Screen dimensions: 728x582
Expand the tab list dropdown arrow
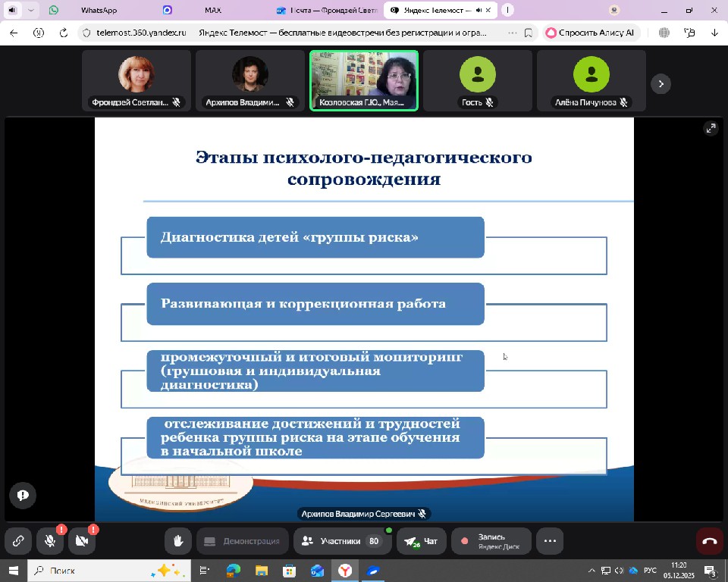[31, 11]
